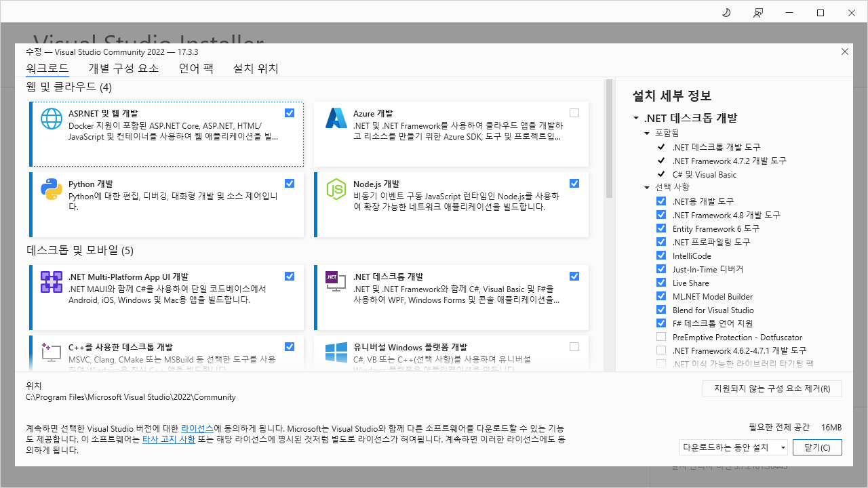868x488 pixels.
Task: Uncheck Just-In-Time debugger option
Action: tap(661, 269)
